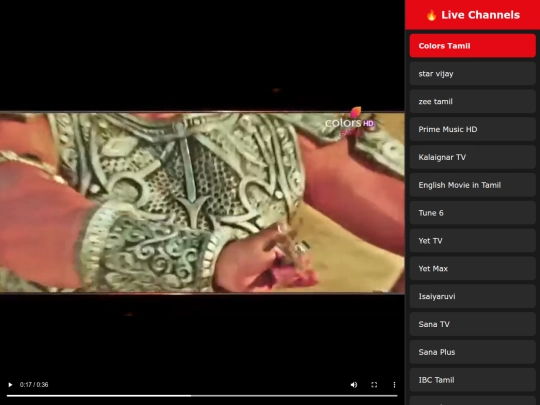
Task: Play the video with the play button
Action: pos(10,385)
